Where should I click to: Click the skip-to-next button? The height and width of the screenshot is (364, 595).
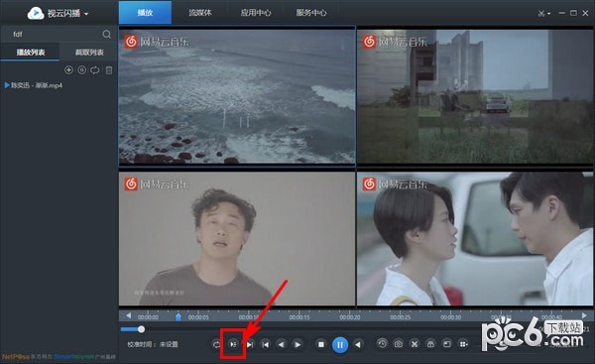249,344
